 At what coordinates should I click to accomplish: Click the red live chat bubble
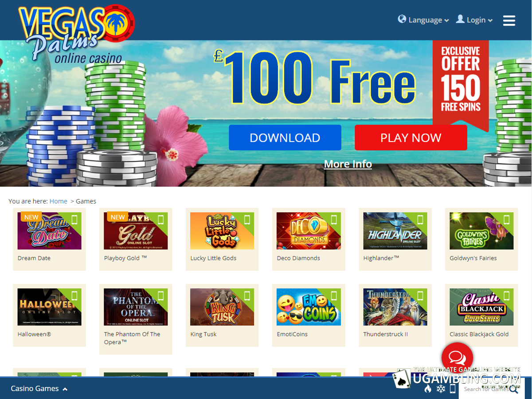point(457,357)
